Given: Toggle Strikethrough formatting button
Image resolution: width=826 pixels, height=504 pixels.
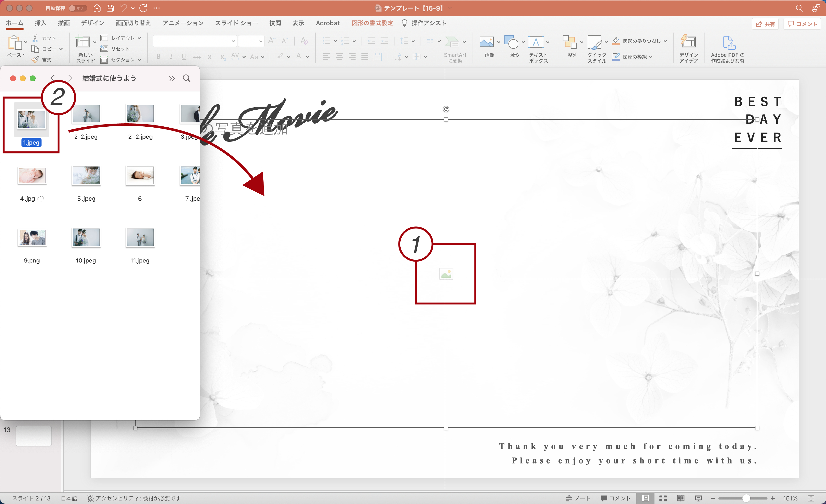Looking at the screenshot, I should (x=197, y=57).
